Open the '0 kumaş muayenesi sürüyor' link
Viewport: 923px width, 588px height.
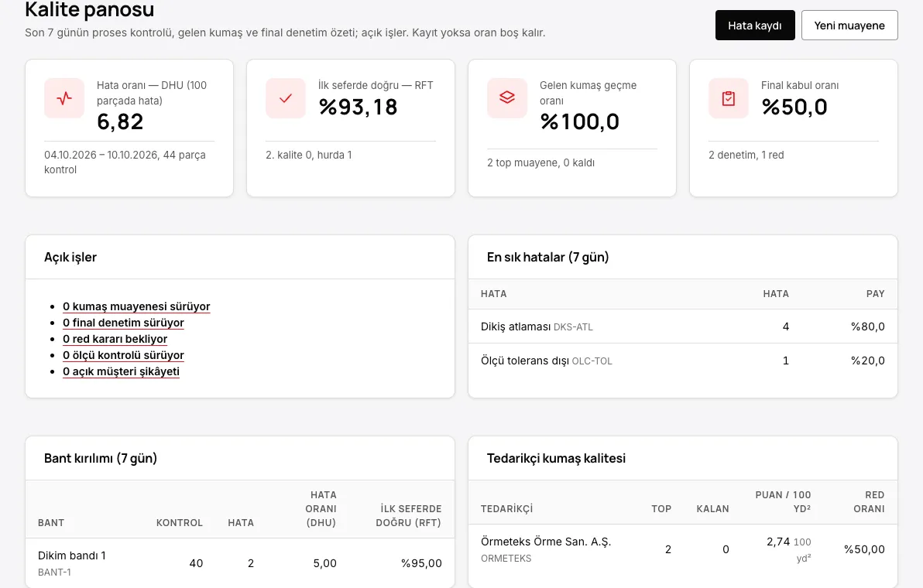pos(136,306)
